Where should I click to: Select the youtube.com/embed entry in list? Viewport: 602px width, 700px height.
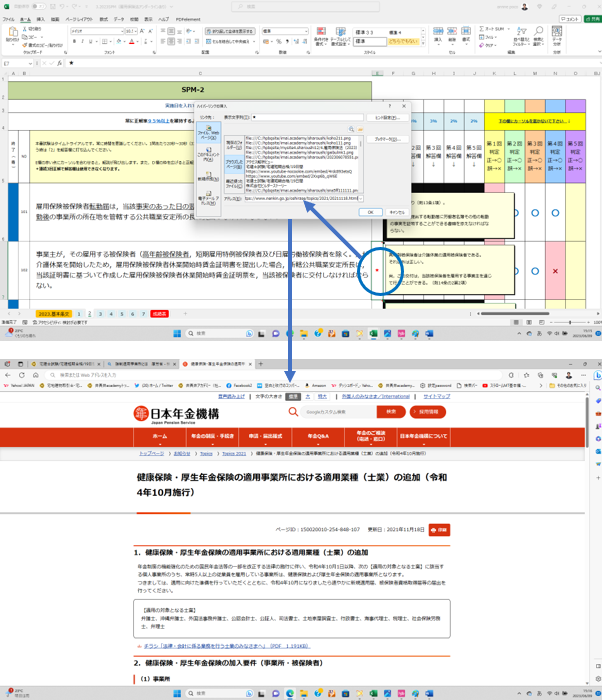[x=291, y=176]
